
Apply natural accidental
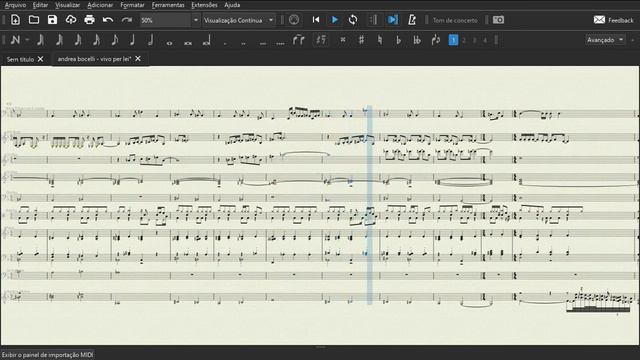(x=380, y=40)
